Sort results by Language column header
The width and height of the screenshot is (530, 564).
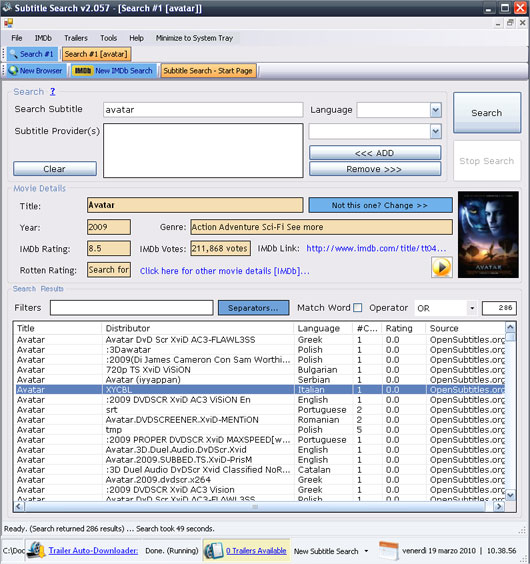[323, 328]
